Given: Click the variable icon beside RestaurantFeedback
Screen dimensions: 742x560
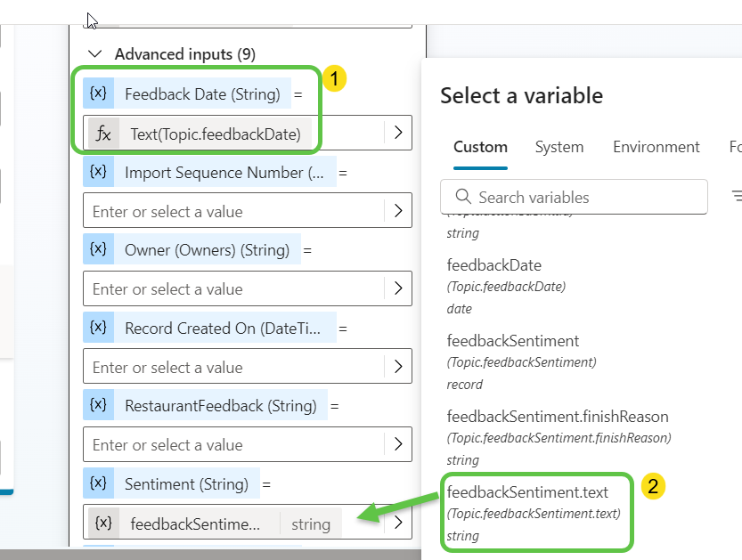Looking at the screenshot, I should [x=99, y=405].
